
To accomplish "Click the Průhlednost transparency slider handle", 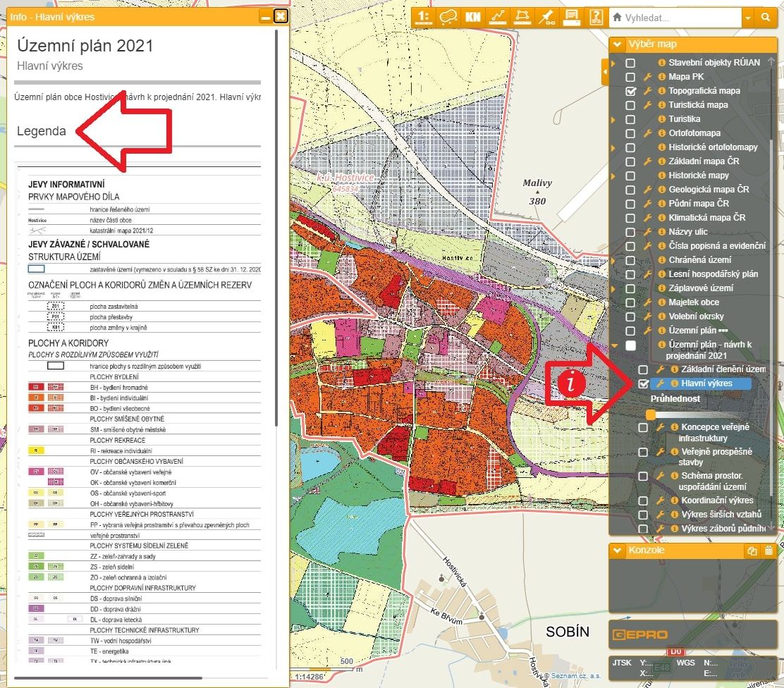I will (x=651, y=414).
